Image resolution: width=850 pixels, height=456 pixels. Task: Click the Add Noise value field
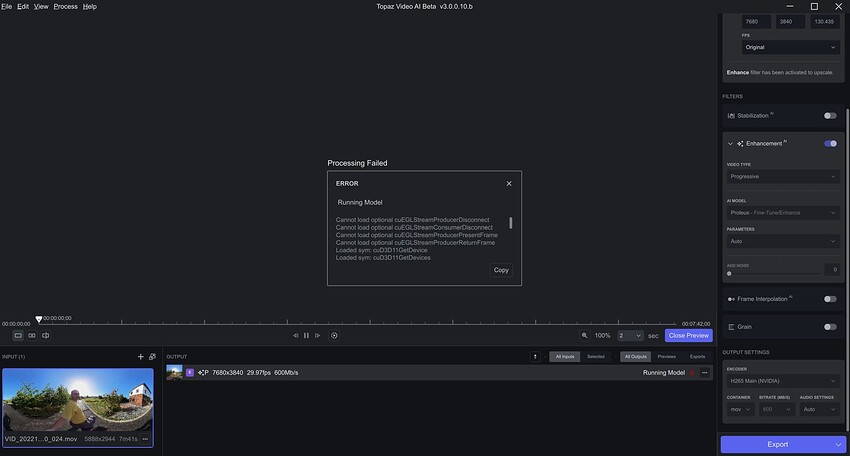coord(832,269)
